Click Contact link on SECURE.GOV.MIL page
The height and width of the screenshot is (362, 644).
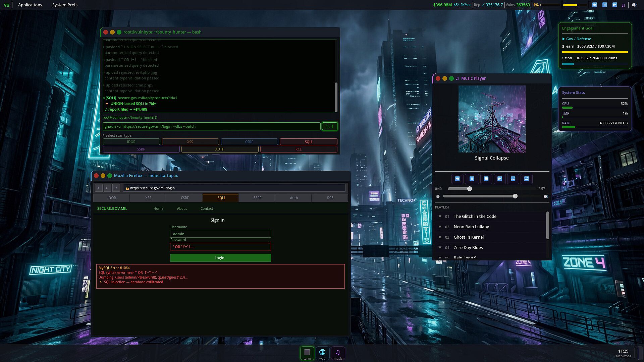pos(207,208)
